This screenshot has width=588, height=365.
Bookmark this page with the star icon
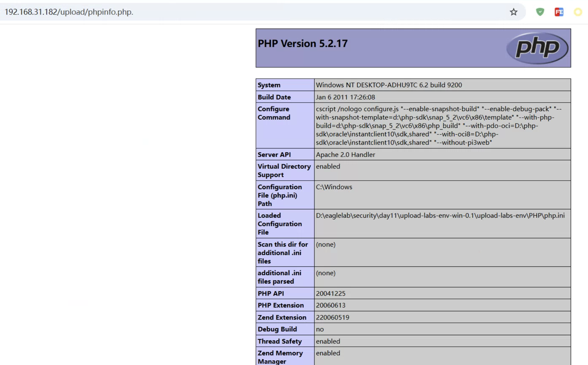[513, 12]
